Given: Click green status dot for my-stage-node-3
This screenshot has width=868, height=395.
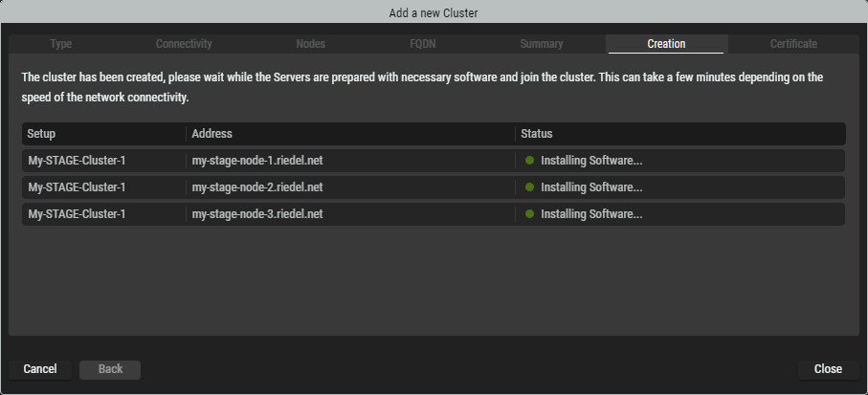Looking at the screenshot, I should [x=529, y=214].
